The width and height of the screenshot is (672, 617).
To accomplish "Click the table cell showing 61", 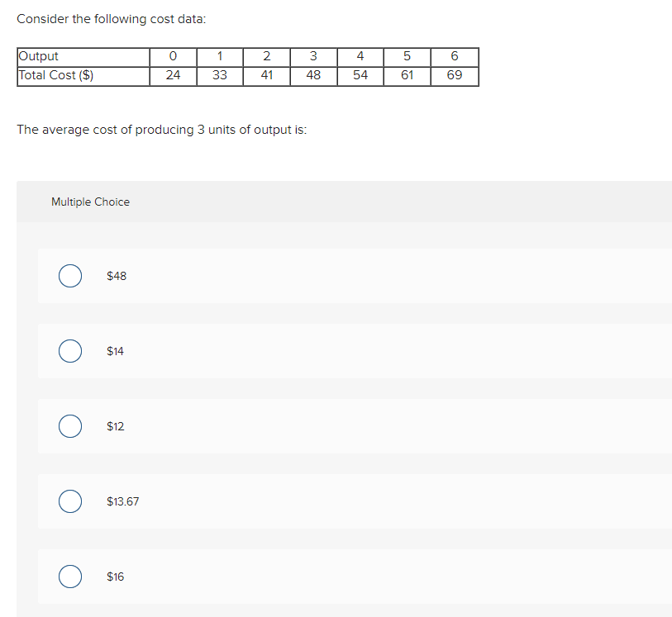I will (x=407, y=75).
